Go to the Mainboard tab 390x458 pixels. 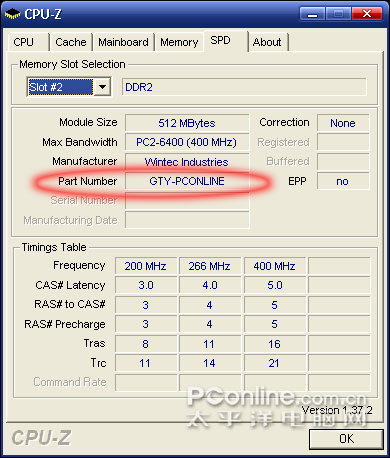[123, 42]
